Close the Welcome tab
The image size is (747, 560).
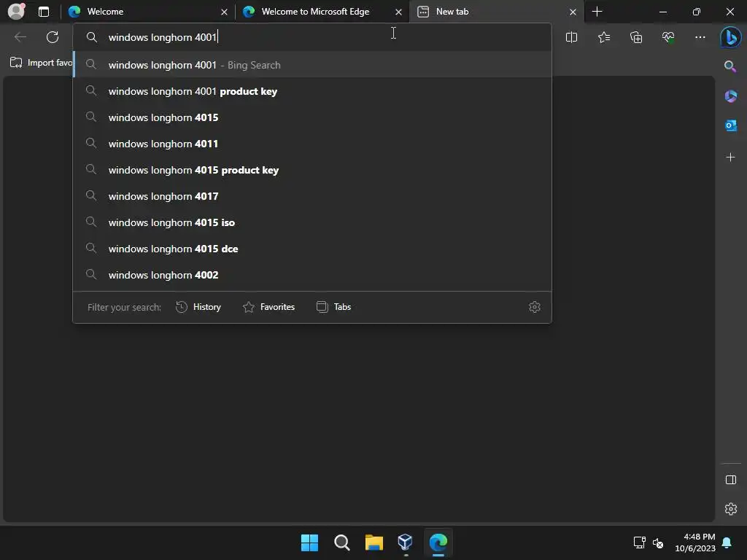pos(225,12)
